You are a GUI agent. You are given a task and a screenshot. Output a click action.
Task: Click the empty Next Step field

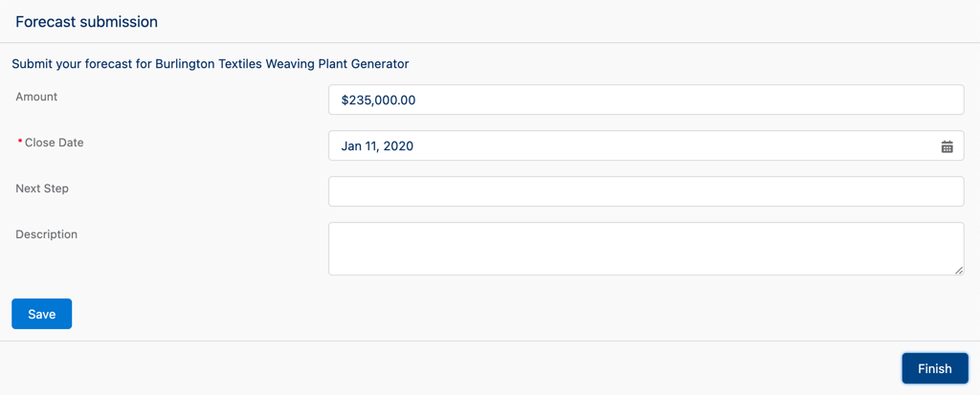point(645,191)
